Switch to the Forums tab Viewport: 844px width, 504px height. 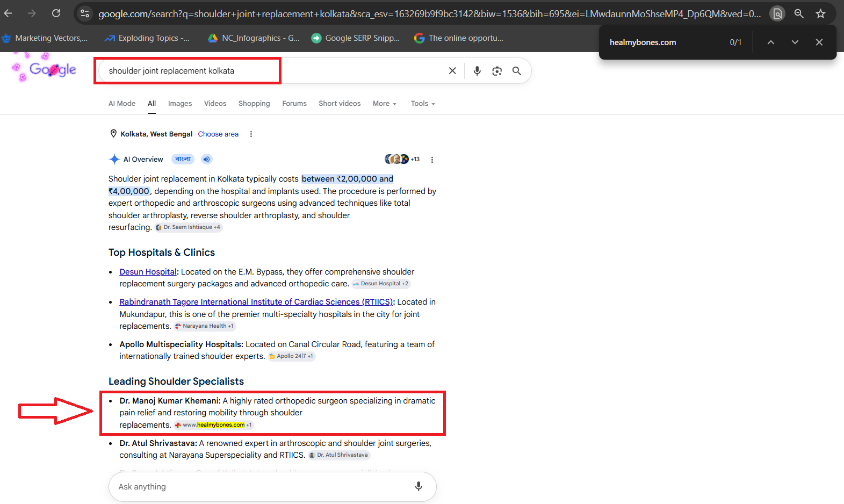point(294,104)
